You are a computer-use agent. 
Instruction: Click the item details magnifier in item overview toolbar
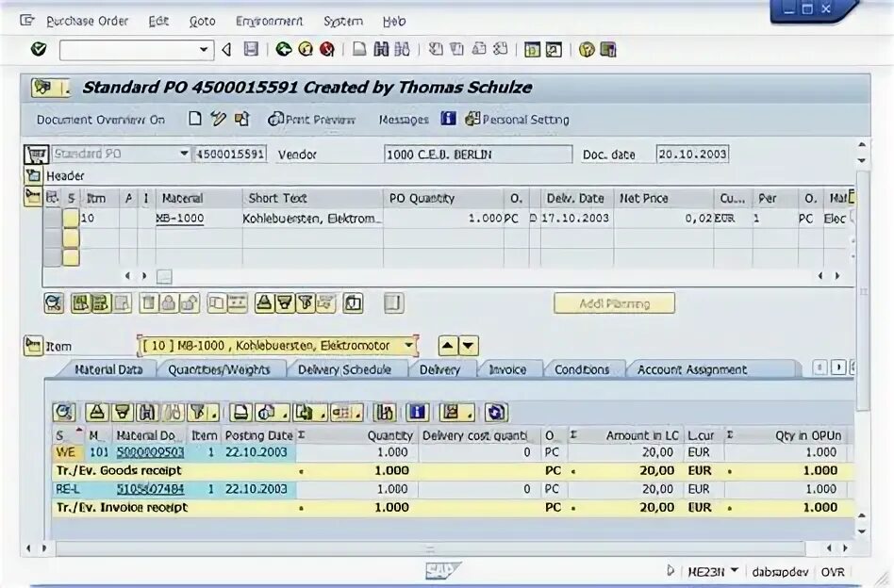pyautogui.click(x=54, y=303)
